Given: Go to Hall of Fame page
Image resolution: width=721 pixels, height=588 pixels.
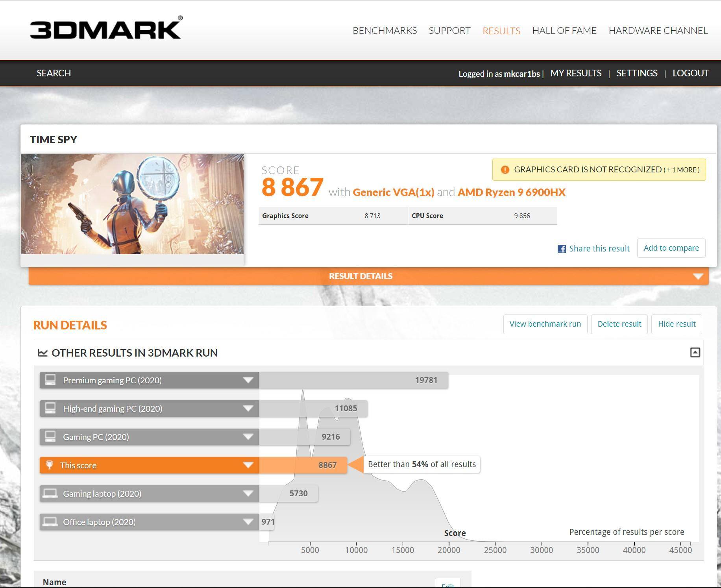Looking at the screenshot, I should [564, 31].
